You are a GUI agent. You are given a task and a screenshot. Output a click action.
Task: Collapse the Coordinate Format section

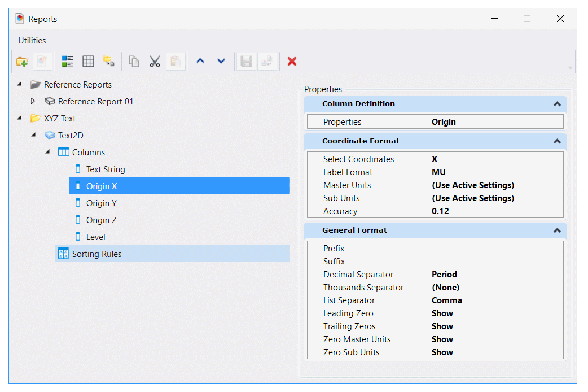coord(558,141)
